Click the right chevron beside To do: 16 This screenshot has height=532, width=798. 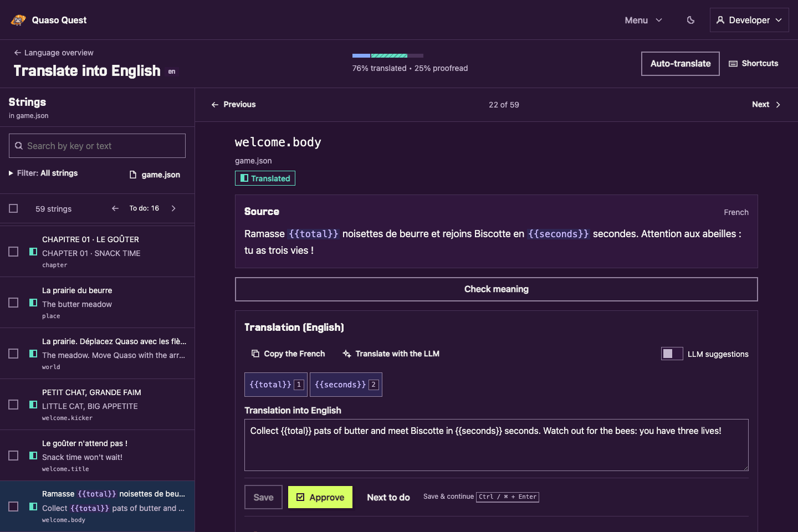173,208
